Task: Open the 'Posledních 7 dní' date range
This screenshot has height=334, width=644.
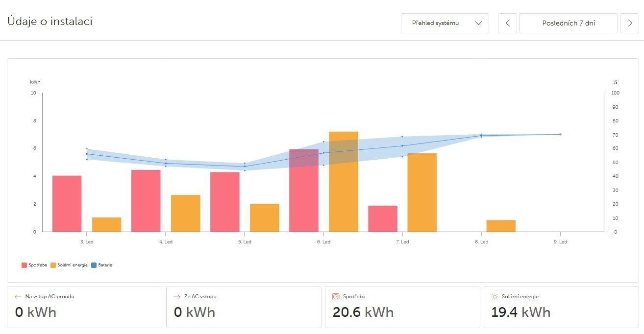Action: (568, 23)
